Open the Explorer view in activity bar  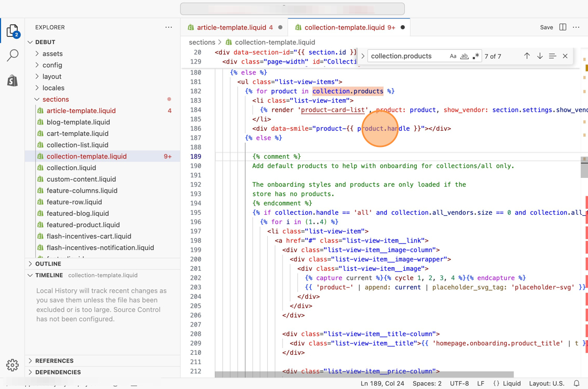pyautogui.click(x=13, y=31)
